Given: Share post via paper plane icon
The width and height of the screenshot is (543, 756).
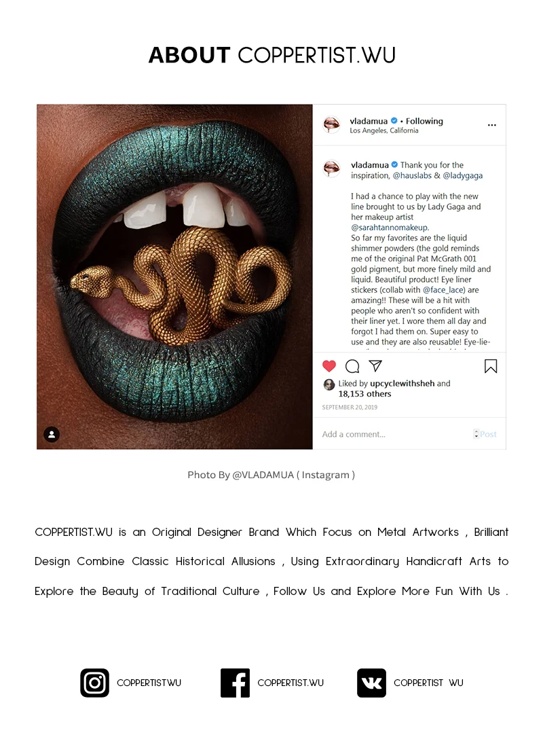Looking at the screenshot, I should tap(375, 366).
